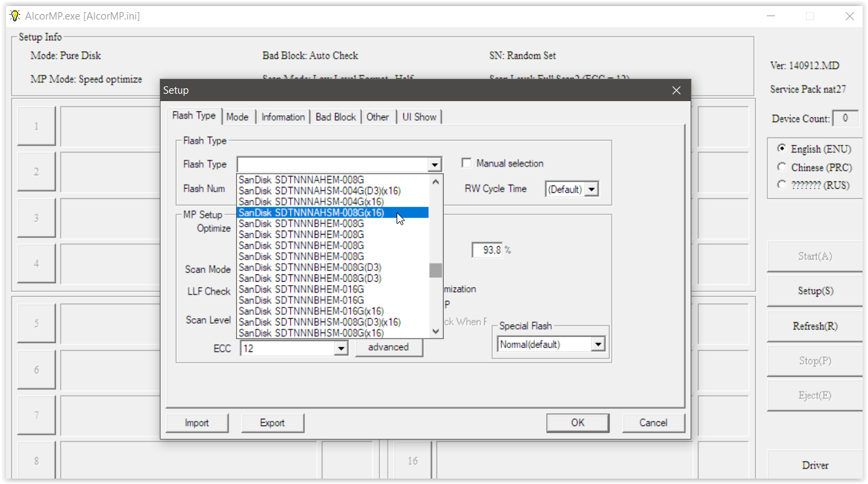Click the flash list scrollbar thumb
868x484 pixels.
436,270
